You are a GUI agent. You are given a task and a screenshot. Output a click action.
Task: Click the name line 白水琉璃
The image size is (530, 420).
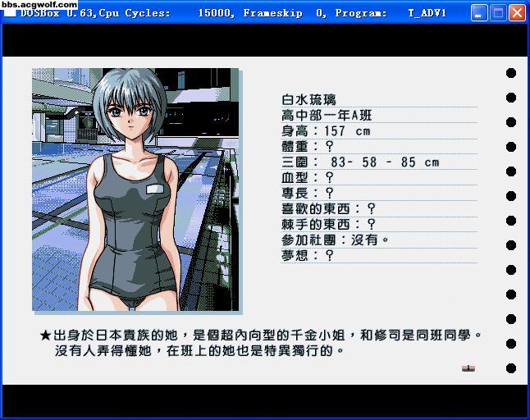coord(309,100)
